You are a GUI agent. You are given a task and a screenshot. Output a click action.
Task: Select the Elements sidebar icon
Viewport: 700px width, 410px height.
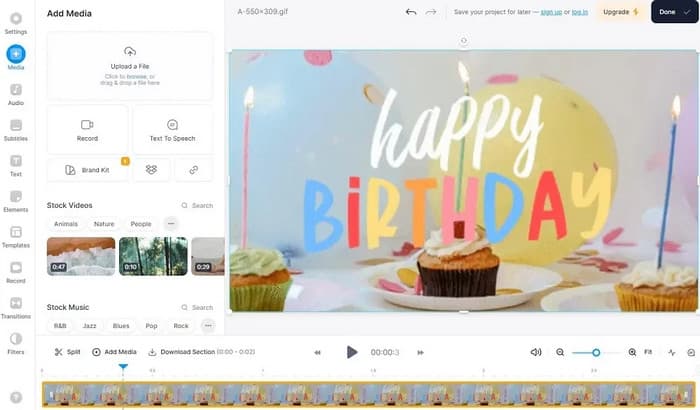coord(16,201)
